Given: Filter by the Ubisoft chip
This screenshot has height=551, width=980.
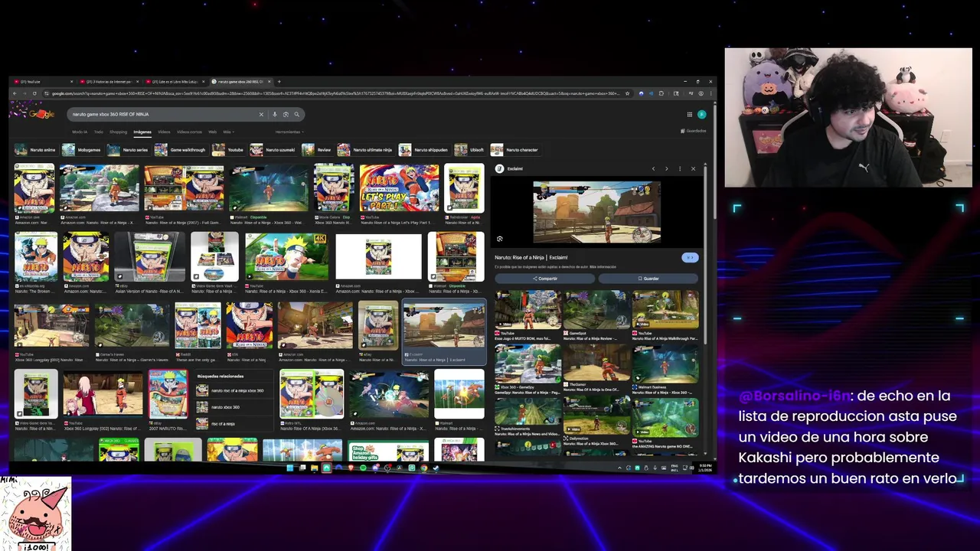Looking at the screenshot, I should pyautogui.click(x=469, y=150).
